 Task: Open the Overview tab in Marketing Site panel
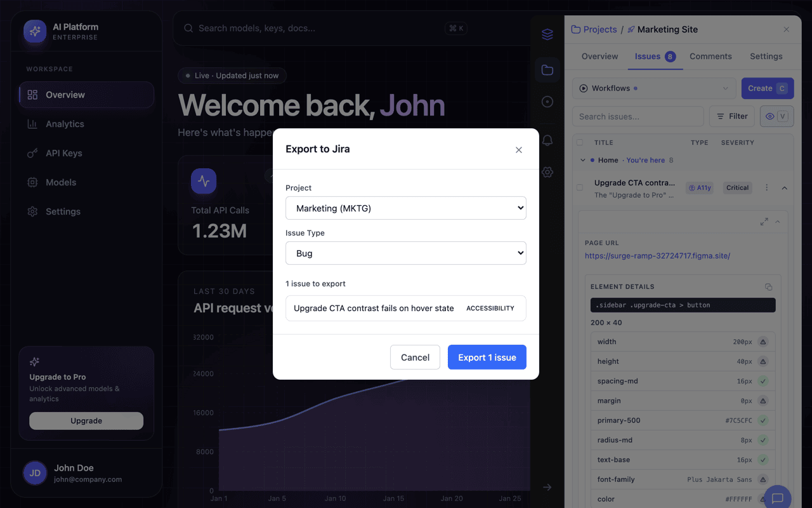tap(599, 57)
